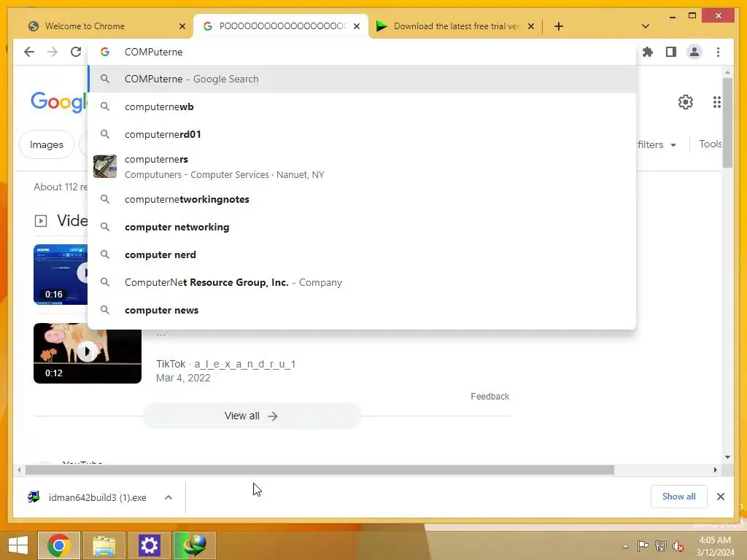The height and width of the screenshot is (560, 747).
Task: Close the Welcome to Chrome tab
Action: pyautogui.click(x=182, y=26)
